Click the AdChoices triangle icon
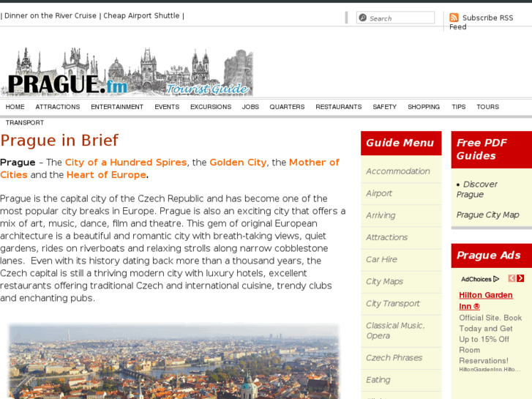 (496, 279)
